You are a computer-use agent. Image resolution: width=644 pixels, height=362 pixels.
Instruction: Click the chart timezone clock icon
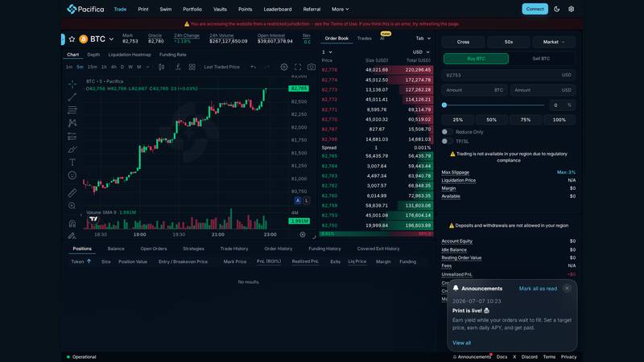(303, 235)
